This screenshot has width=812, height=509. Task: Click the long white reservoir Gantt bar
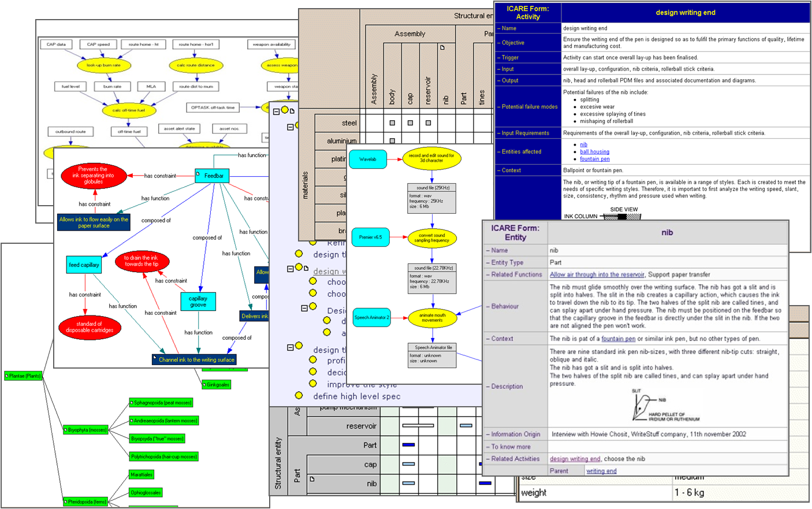pyautogui.click(x=418, y=426)
